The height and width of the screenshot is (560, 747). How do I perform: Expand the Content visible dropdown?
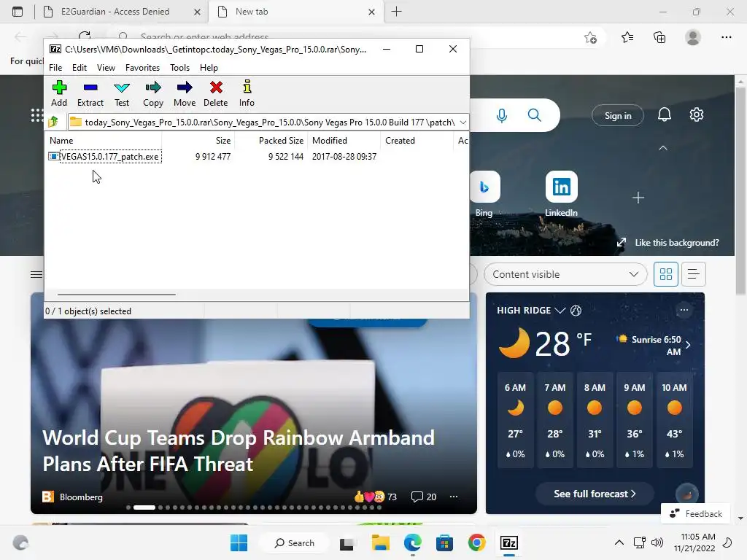click(565, 274)
